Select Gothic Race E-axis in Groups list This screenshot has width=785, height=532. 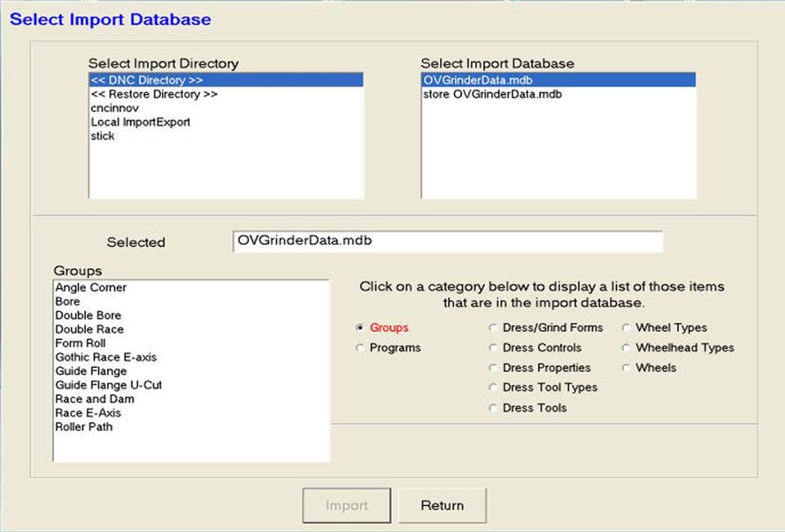point(105,357)
